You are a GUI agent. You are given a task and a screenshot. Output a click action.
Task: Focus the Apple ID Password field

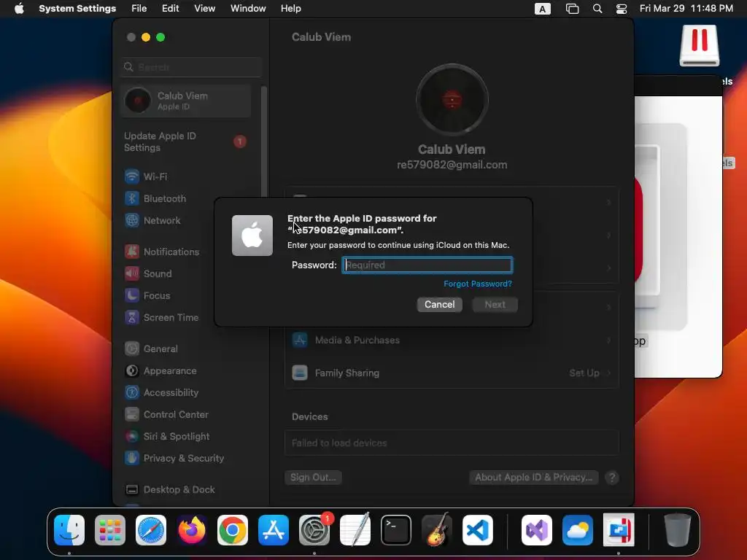click(x=427, y=265)
